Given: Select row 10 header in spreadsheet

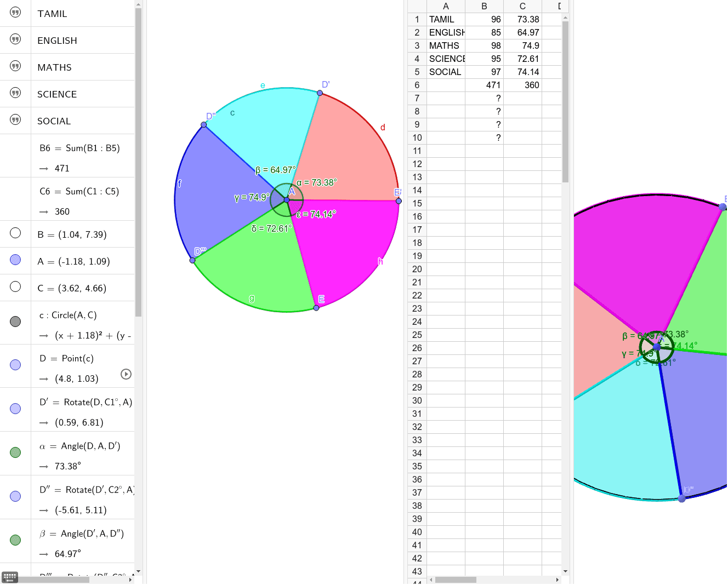Looking at the screenshot, I should click(417, 137).
